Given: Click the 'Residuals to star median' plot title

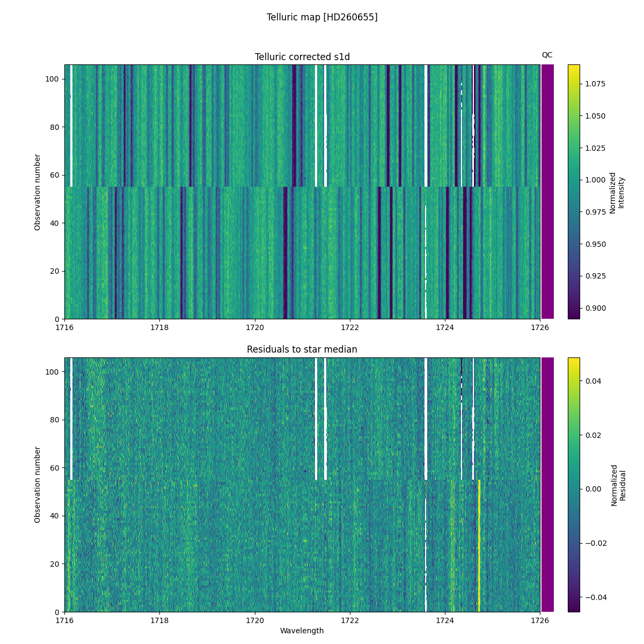Looking at the screenshot, I should 302,349.
